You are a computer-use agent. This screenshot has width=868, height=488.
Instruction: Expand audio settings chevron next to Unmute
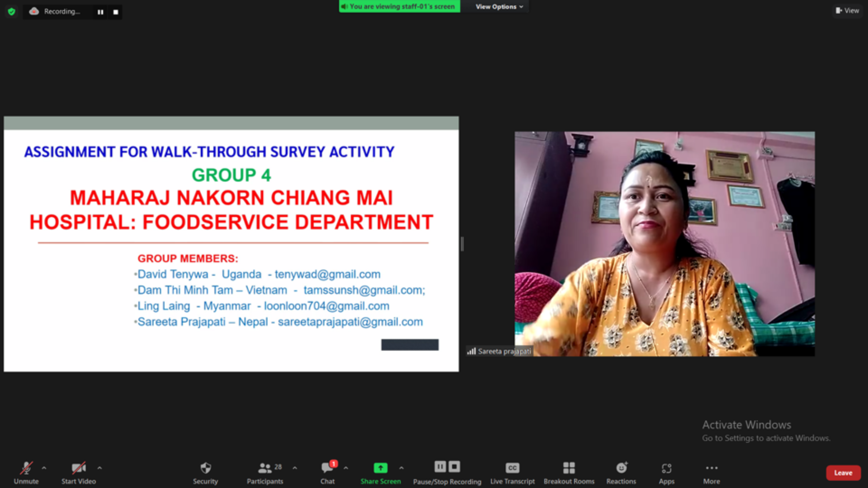44,468
